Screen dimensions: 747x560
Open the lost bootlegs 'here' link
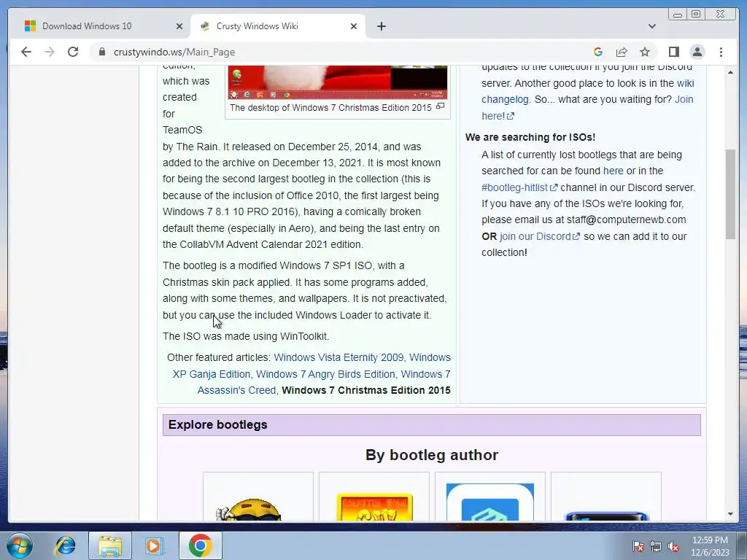pyautogui.click(x=613, y=171)
